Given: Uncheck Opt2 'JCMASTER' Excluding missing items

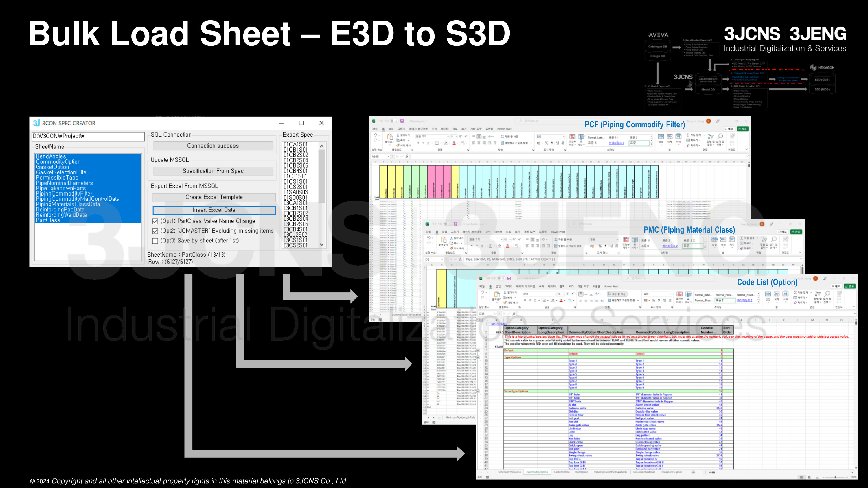Looking at the screenshot, I should click(155, 231).
